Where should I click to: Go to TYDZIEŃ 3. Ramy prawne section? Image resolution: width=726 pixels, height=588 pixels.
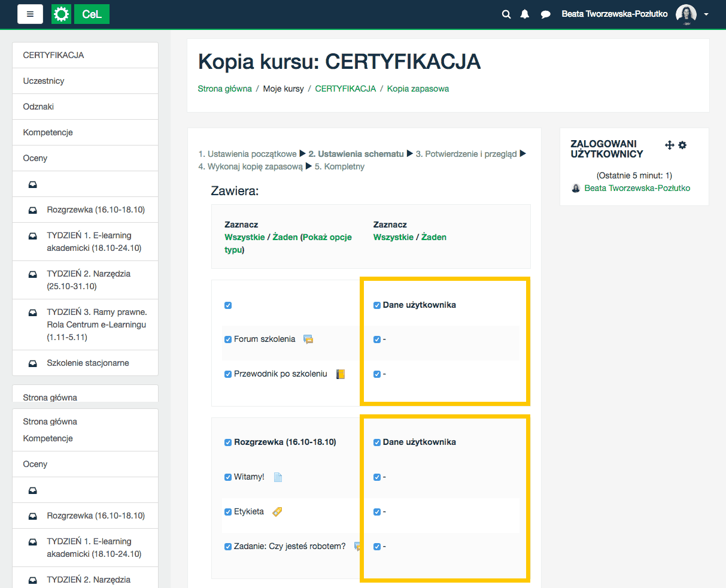pyautogui.click(x=85, y=325)
